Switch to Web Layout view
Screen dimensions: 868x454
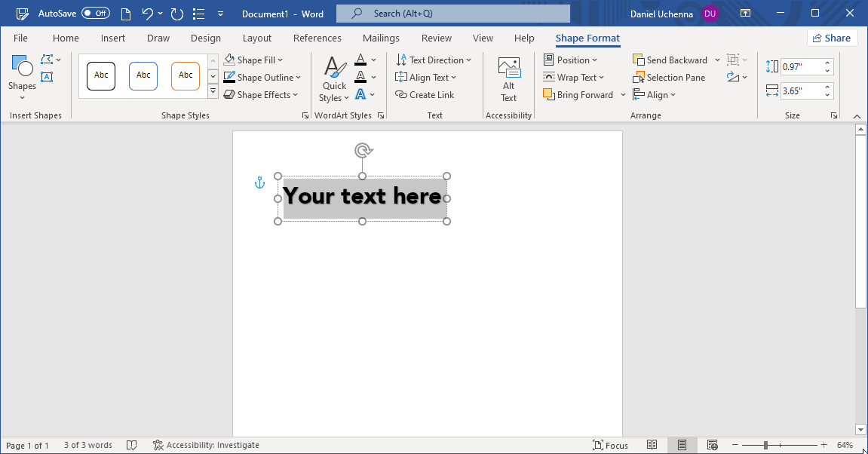point(711,445)
